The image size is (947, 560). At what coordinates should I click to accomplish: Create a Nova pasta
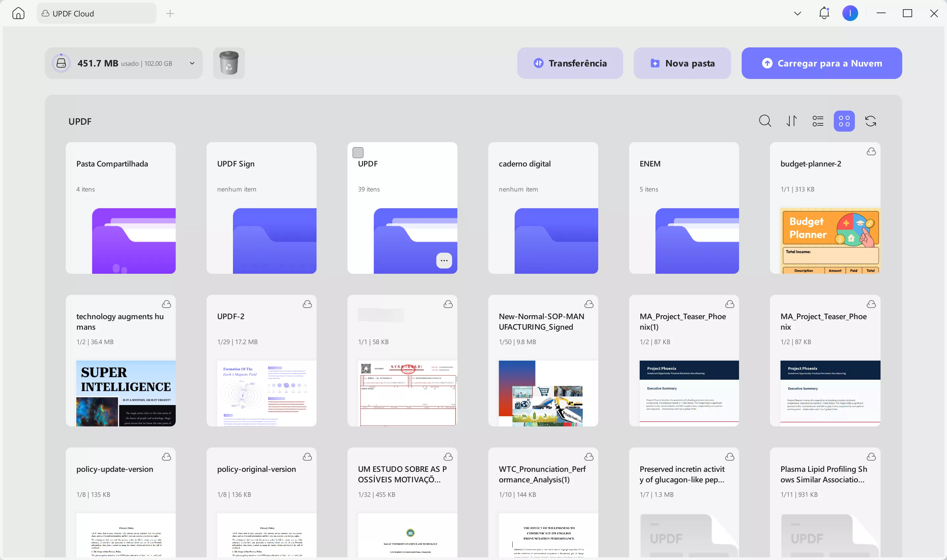(x=682, y=63)
